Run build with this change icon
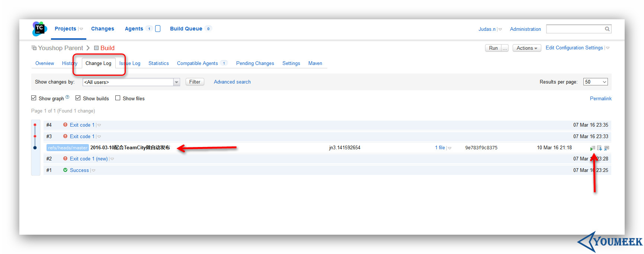This screenshot has width=644, height=254. coord(592,148)
